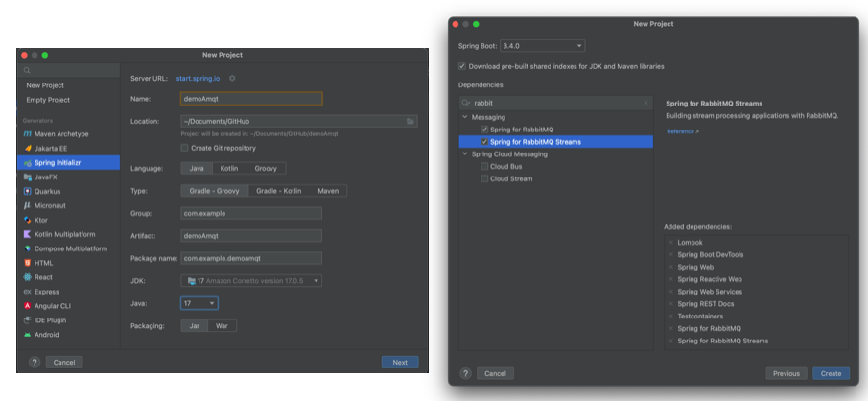Check the Cloud Bus dependency

[x=484, y=166]
